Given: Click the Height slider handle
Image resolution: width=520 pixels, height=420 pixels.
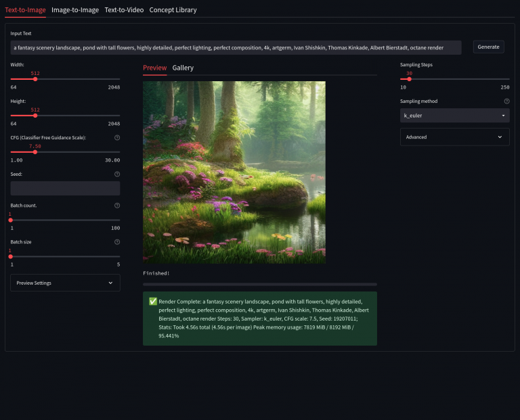Looking at the screenshot, I should [35, 116].
